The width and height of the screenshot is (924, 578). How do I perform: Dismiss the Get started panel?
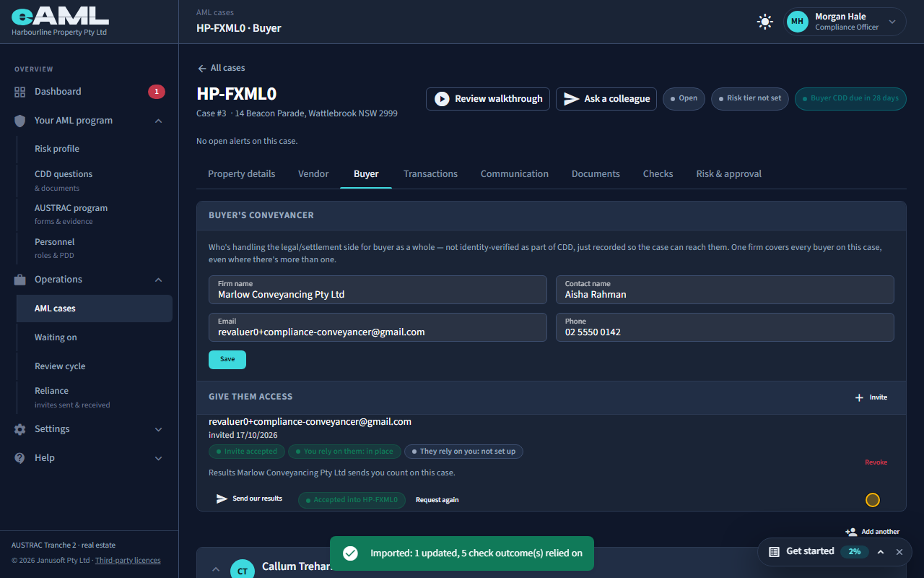899,552
